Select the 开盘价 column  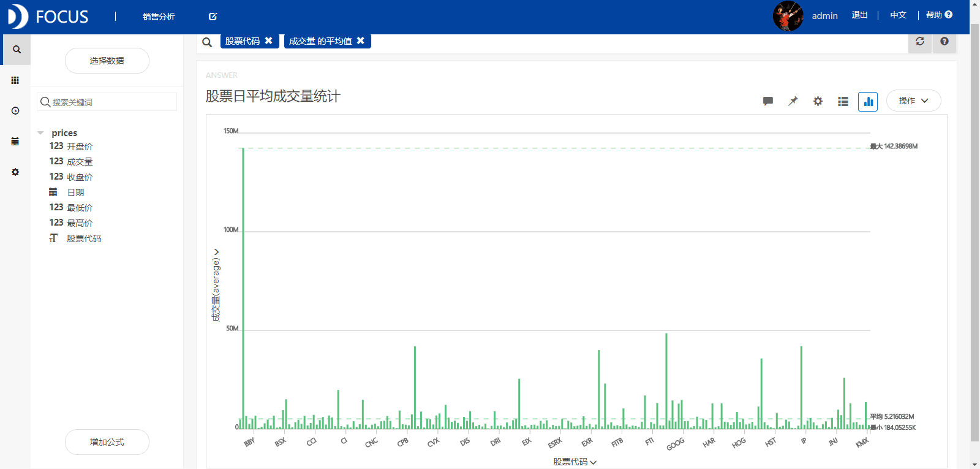click(x=80, y=147)
